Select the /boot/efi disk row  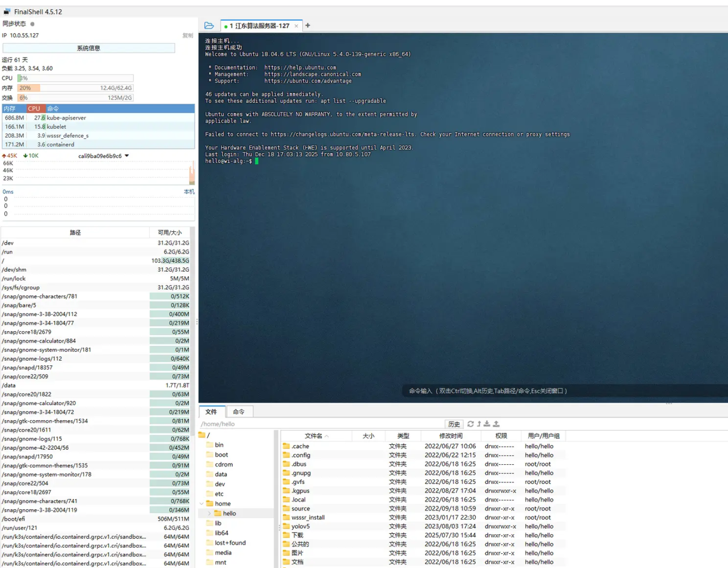[x=96, y=519]
